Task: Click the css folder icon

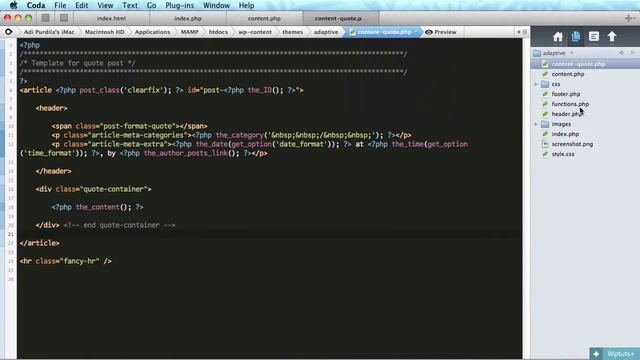Action: [x=545, y=84]
